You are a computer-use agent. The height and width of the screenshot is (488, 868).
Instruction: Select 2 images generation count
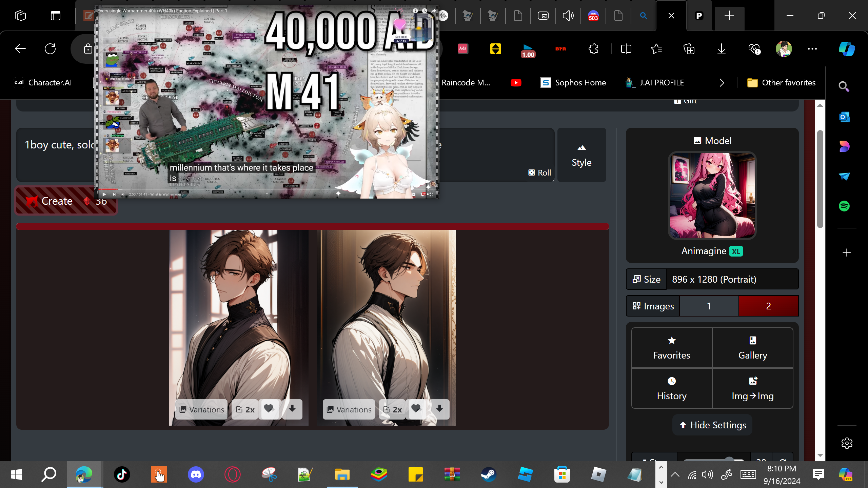(768, 306)
